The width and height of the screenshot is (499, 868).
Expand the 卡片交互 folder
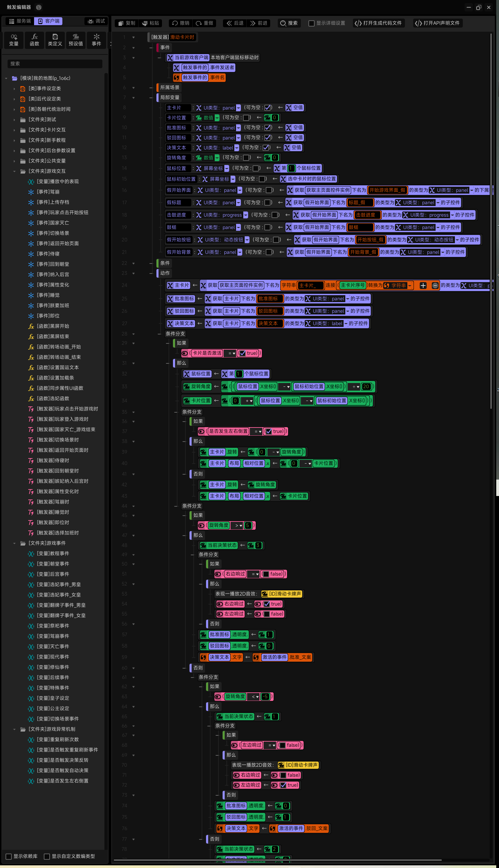click(14, 130)
